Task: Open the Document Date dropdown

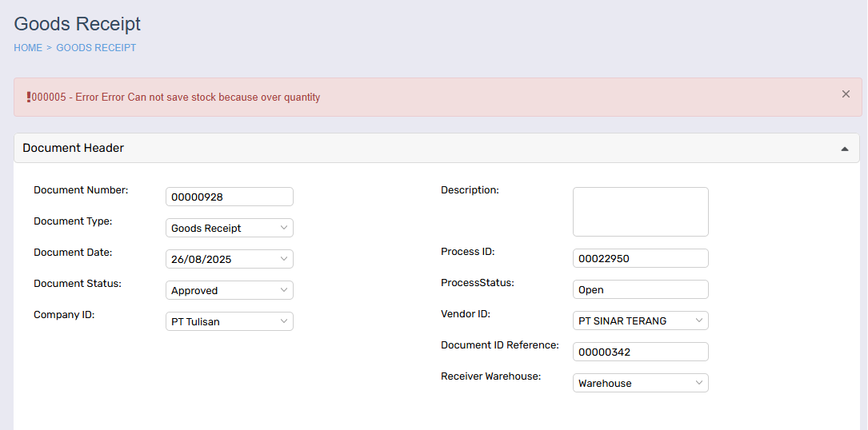Action: click(x=229, y=259)
